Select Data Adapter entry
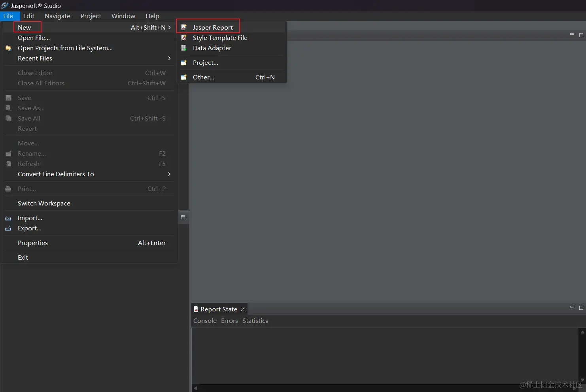Image resolution: width=586 pixels, height=392 pixels. (232, 48)
